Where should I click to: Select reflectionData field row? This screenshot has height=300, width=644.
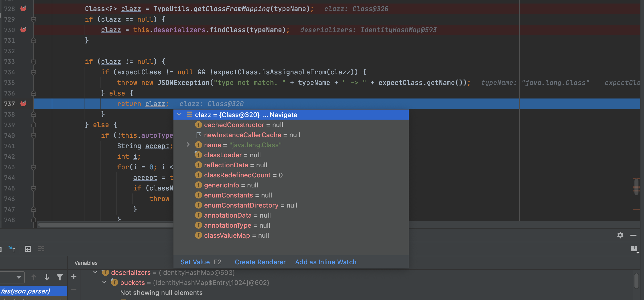click(291, 165)
